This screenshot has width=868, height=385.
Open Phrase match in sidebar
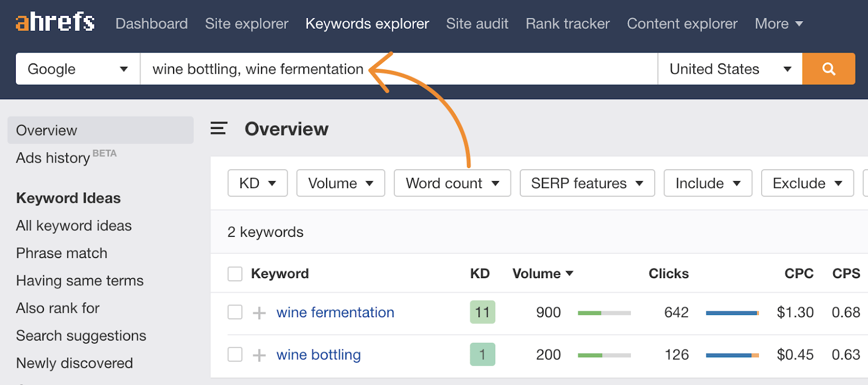pyautogui.click(x=62, y=253)
